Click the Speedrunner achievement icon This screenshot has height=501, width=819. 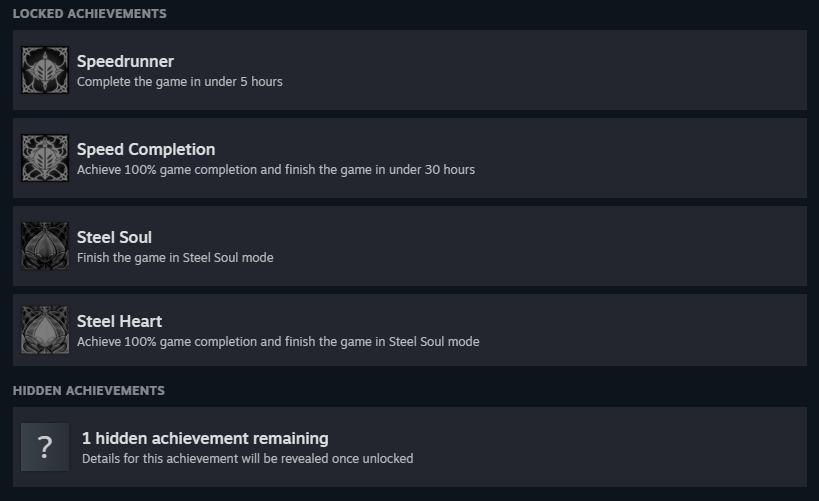[x=45, y=70]
